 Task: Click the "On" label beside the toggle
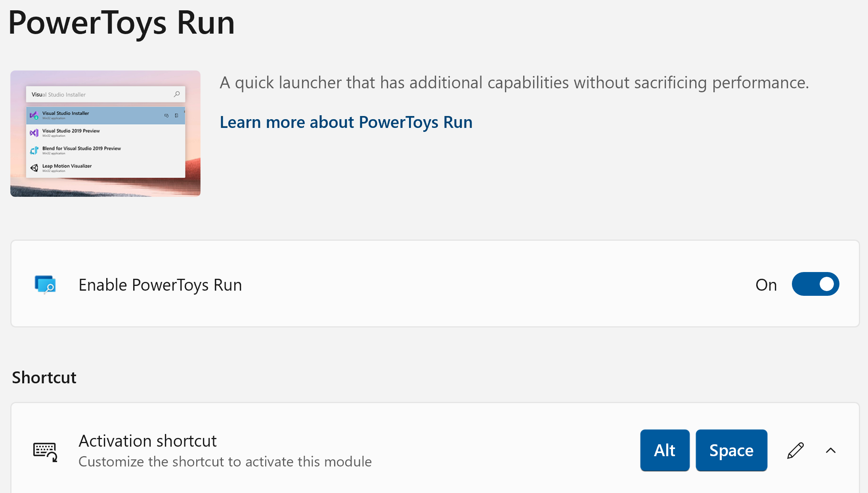click(766, 285)
